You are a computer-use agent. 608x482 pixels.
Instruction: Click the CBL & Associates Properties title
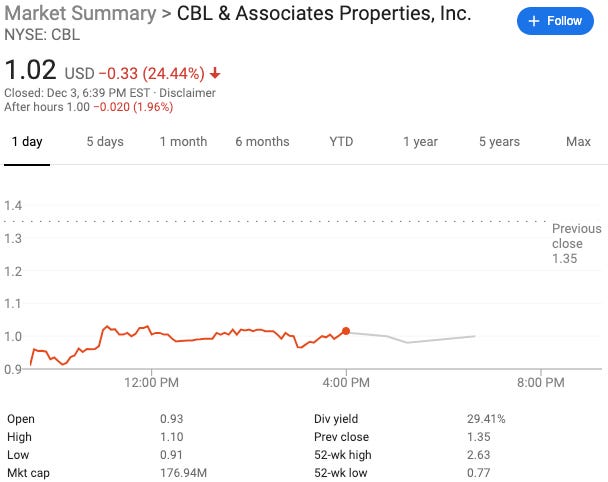click(323, 15)
